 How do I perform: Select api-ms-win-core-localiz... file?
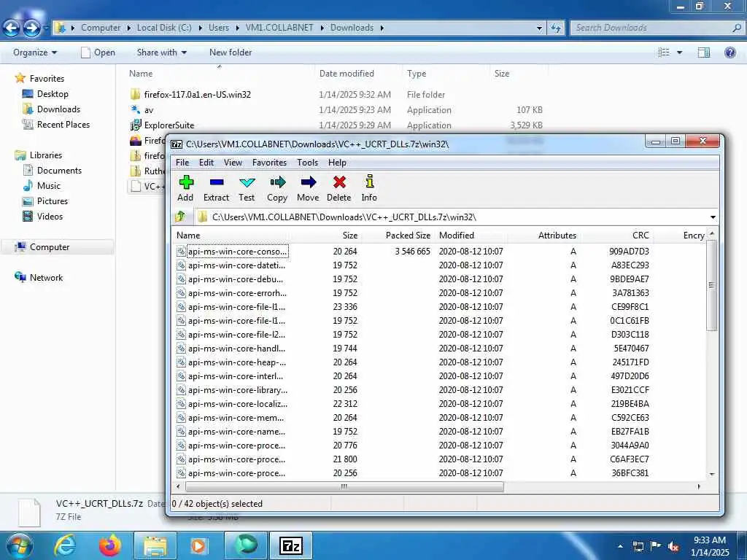click(238, 404)
